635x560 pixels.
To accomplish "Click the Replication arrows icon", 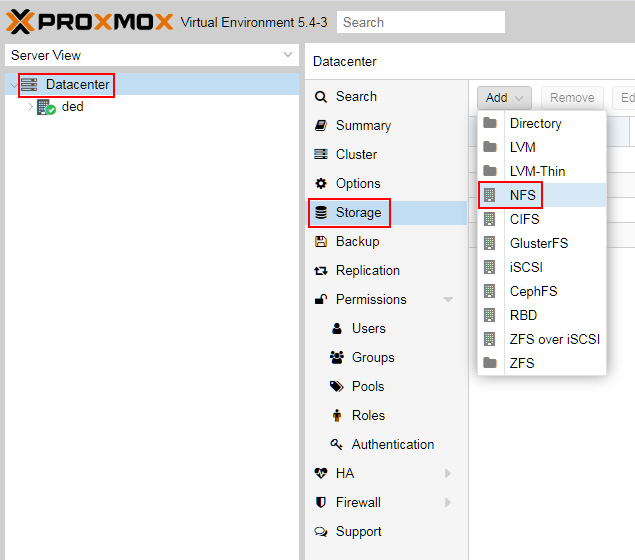I will tap(321, 271).
